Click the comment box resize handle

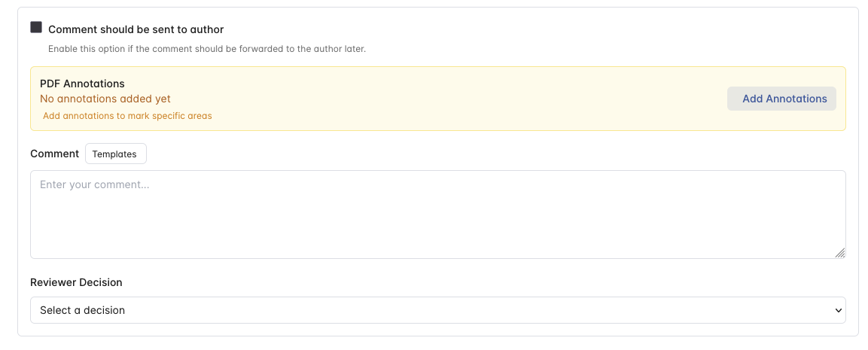pos(839,253)
